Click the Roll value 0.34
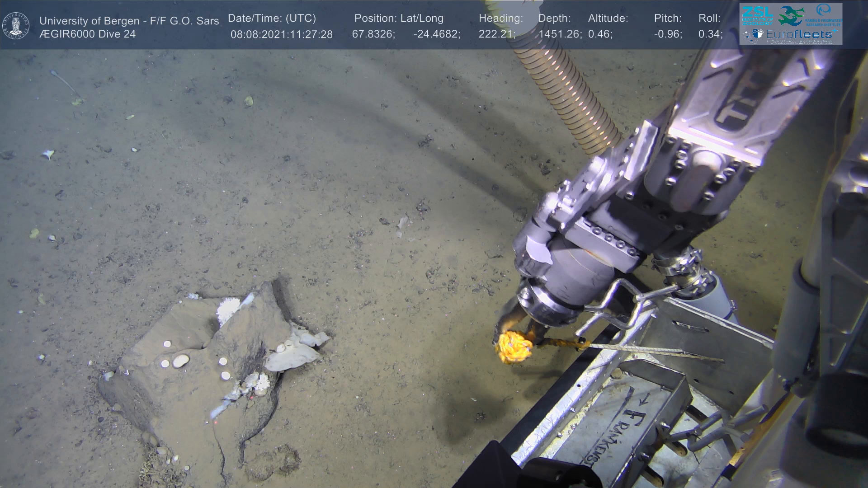Image resolution: width=868 pixels, height=488 pixels. (710, 34)
